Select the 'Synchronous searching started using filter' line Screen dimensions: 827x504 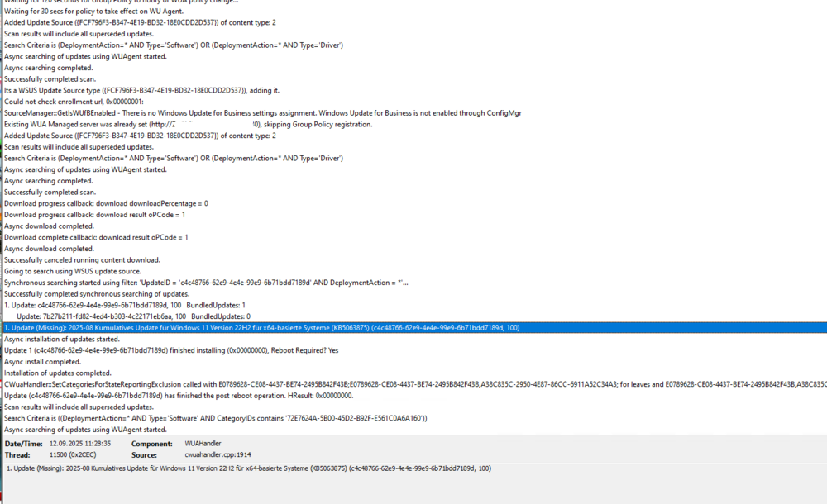point(206,283)
